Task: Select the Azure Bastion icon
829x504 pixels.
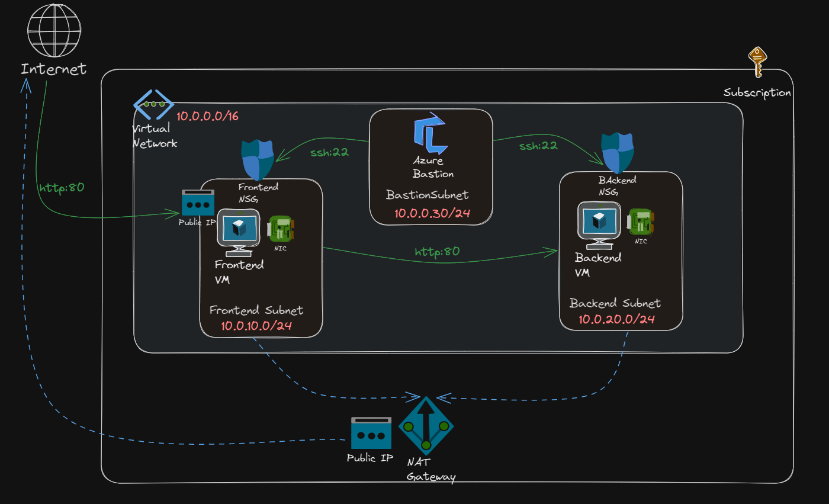Action: pyautogui.click(x=430, y=133)
